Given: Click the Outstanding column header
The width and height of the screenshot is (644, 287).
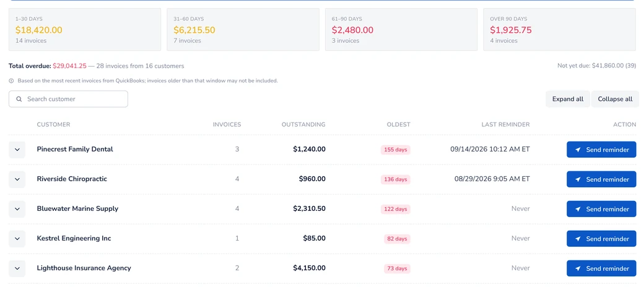Looking at the screenshot, I should (303, 124).
